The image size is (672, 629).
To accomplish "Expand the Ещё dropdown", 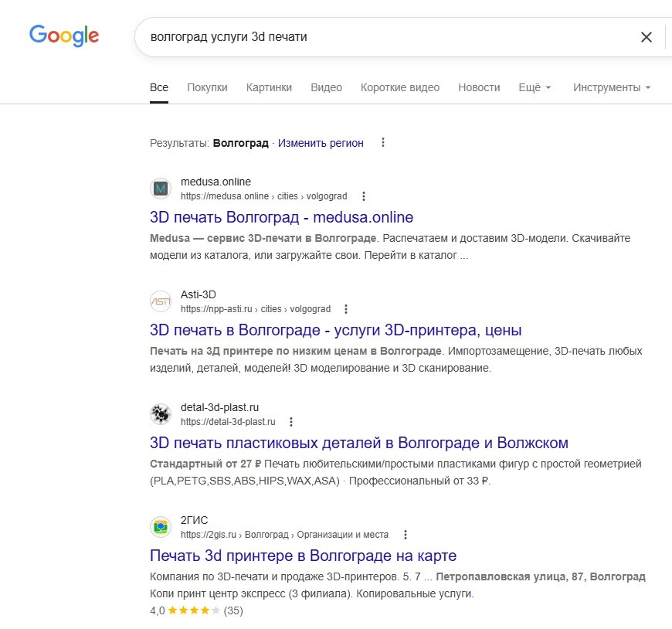I will (535, 87).
